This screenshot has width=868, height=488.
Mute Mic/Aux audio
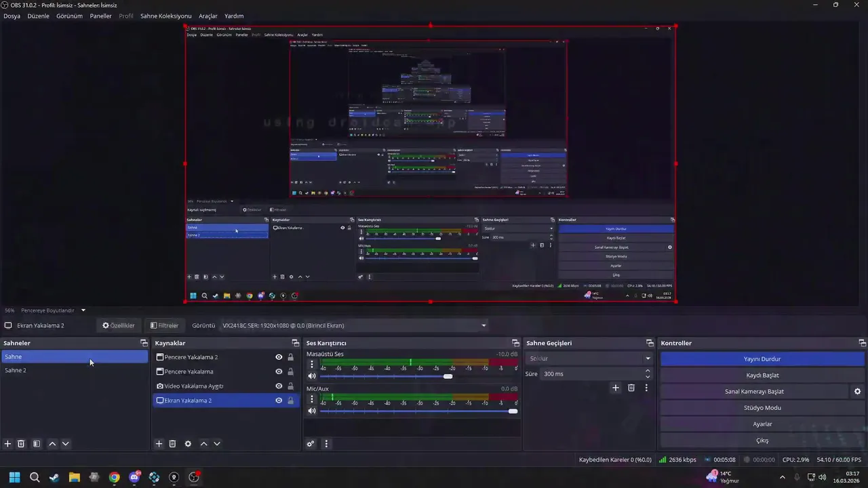pos(312,411)
